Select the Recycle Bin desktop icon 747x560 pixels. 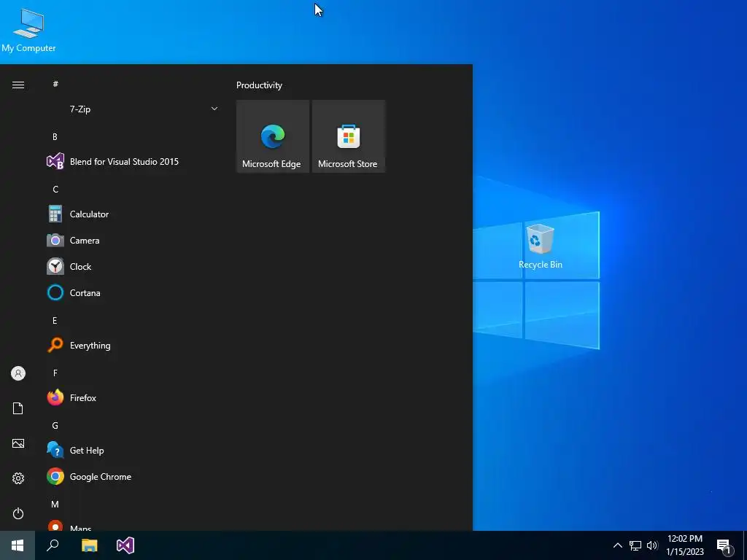pos(541,246)
